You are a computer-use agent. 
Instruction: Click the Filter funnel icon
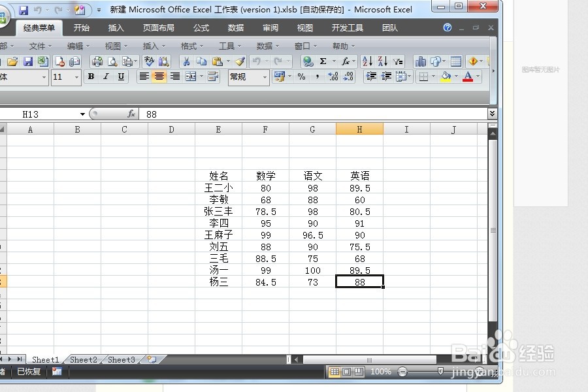click(398, 61)
